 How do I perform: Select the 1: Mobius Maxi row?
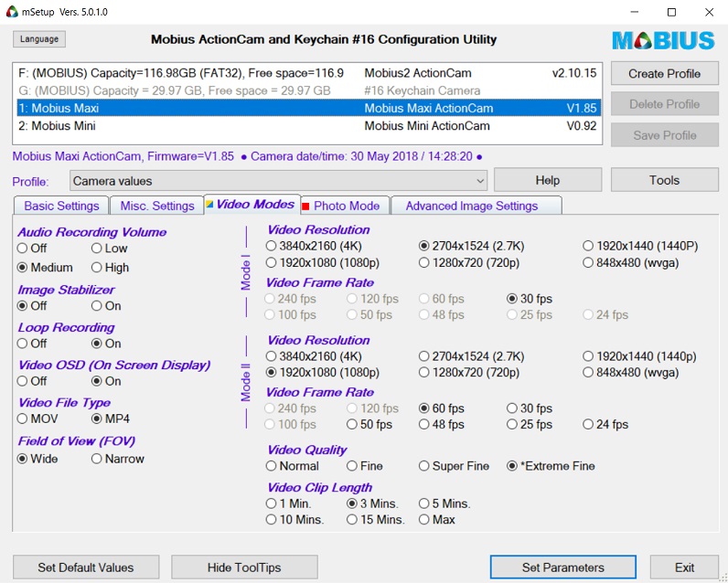(x=307, y=108)
